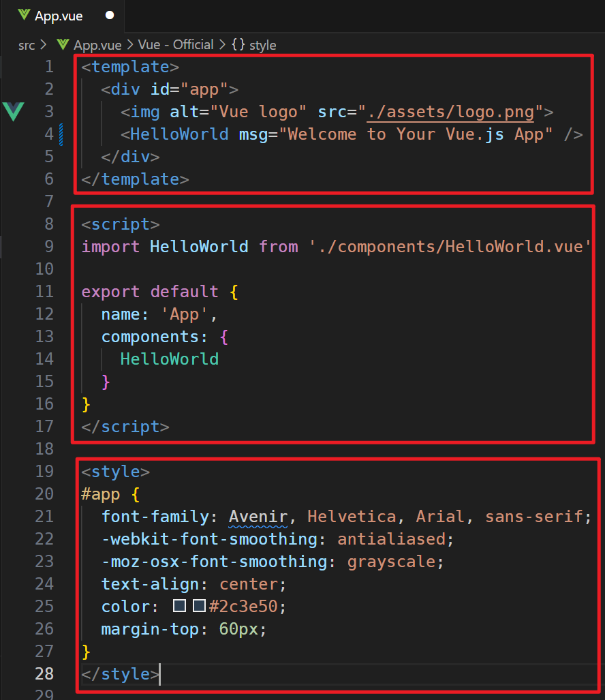Click the HelloWorld tag on line 4
The image size is (605, 700).
click(179, 134)
